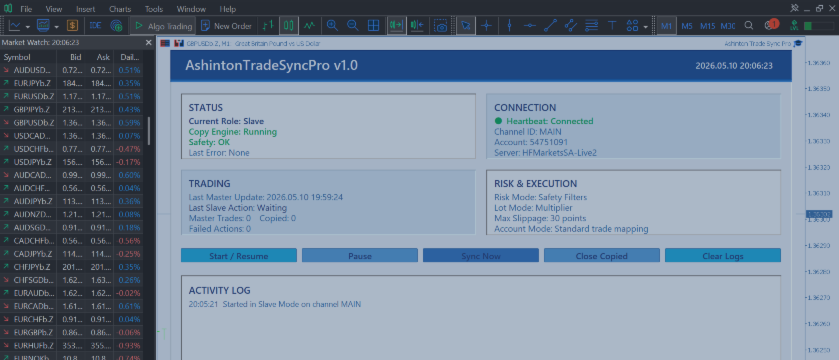Select the USDJPYb.Z row
This screenshot has width=839, height=360.
pyautogui.click(x=72, y=162)
